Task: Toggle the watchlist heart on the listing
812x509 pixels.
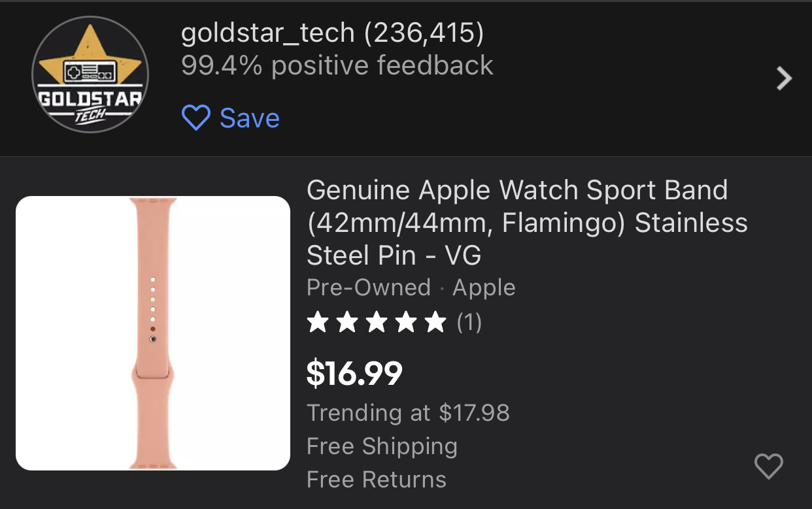Action: click(x=768, y=467)
